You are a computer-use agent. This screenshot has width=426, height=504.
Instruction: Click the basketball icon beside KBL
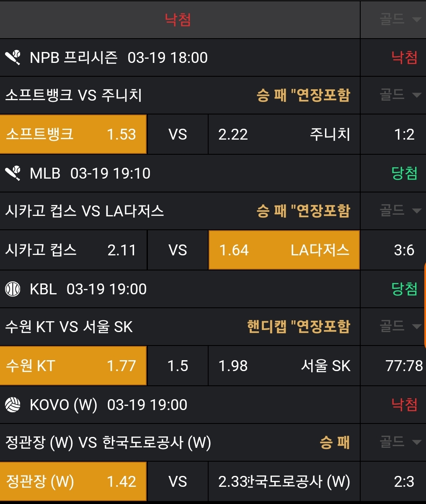pyautogui.click(x=13, y=289)
